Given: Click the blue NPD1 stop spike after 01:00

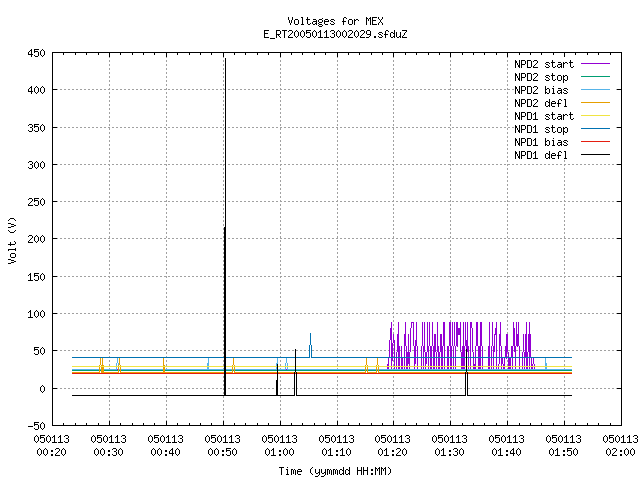Looking at the screenshot, I should click(310, 345).
